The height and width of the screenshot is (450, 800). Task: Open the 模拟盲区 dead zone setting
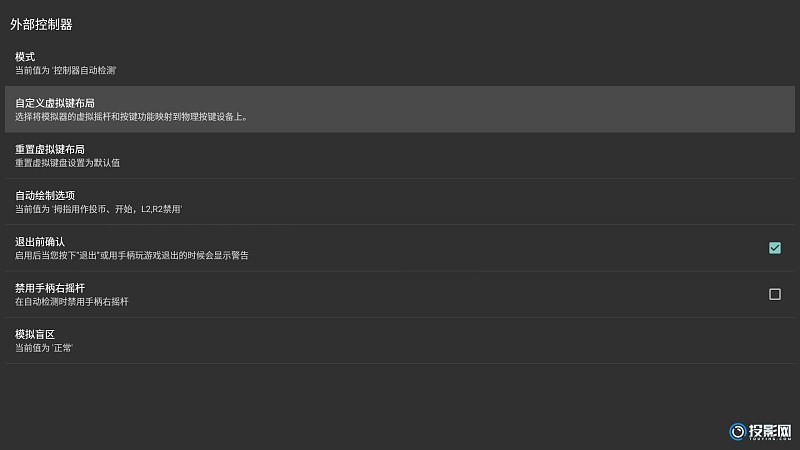(x=400, y=340)
